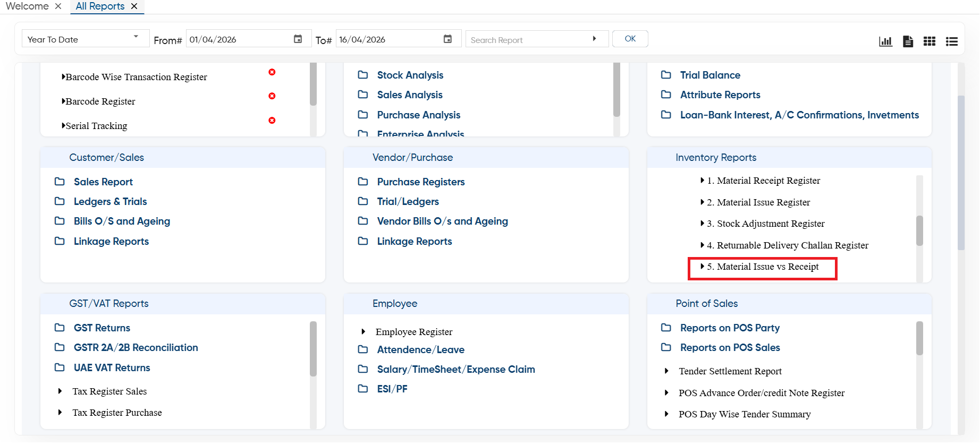Viewport: 980px width, 445px height.
Task: Remove Barcode Register from favorites
Action: (x=272, y=96)
